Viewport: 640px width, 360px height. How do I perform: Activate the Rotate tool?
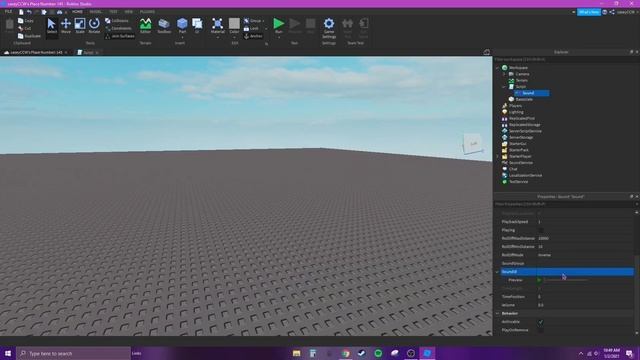coord(94,26)
